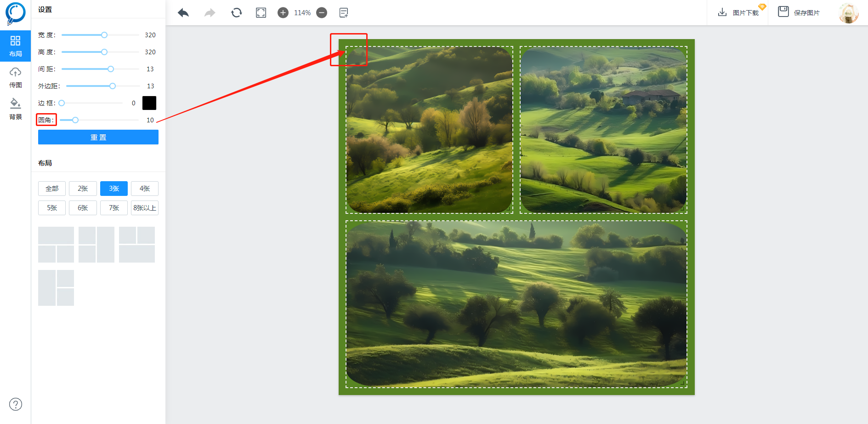868x424 pixels.
Task: Click the redo arrow icon
Action: [210, 13]
